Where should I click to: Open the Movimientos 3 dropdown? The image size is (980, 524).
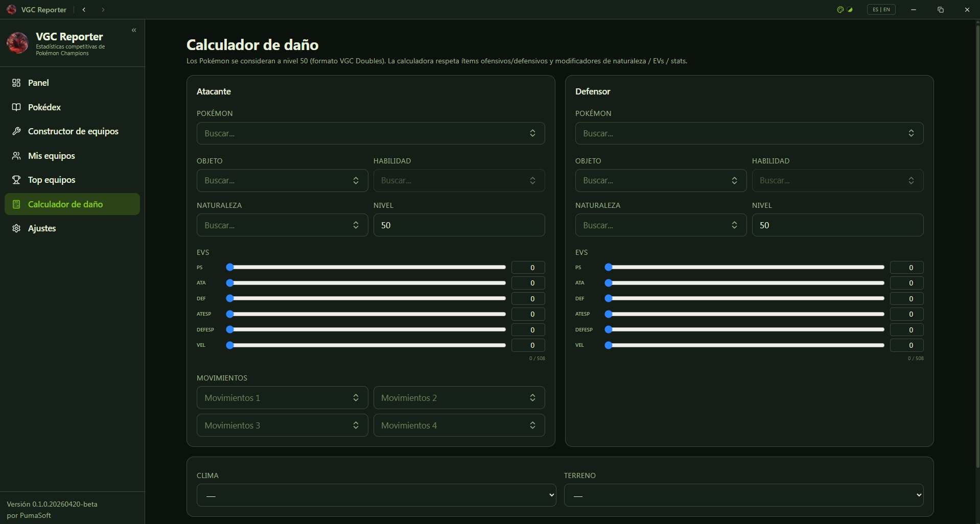point(282,425)
